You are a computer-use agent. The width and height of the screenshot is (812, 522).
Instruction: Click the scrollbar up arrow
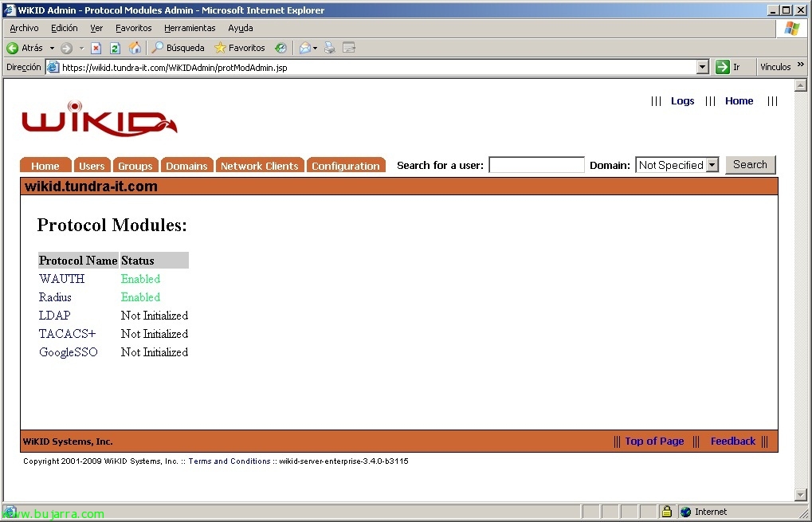801,85
